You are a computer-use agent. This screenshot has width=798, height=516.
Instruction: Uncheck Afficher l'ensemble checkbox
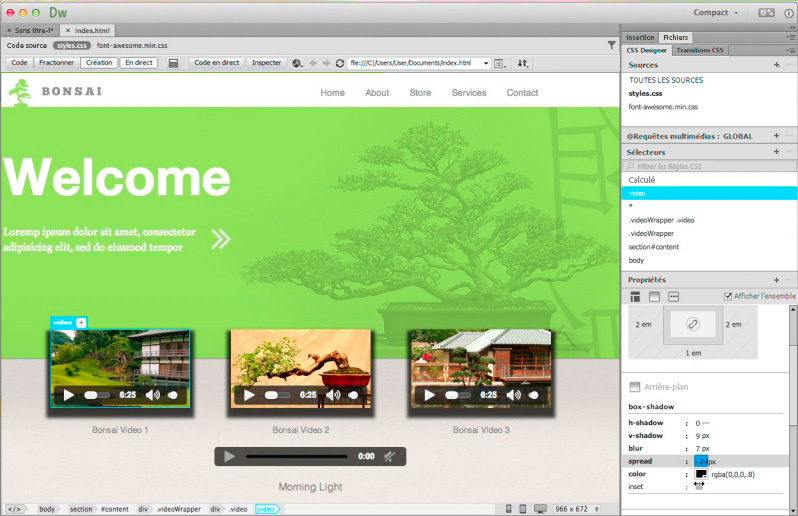click(728, 296)
